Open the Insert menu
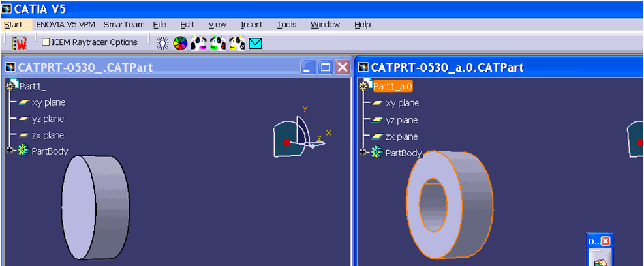Viewport: 644px width, 266px height. click(251, 25)
